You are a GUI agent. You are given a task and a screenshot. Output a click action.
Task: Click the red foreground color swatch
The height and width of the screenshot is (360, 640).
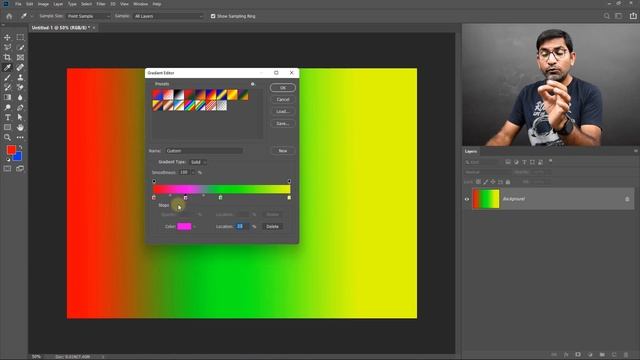11,150
